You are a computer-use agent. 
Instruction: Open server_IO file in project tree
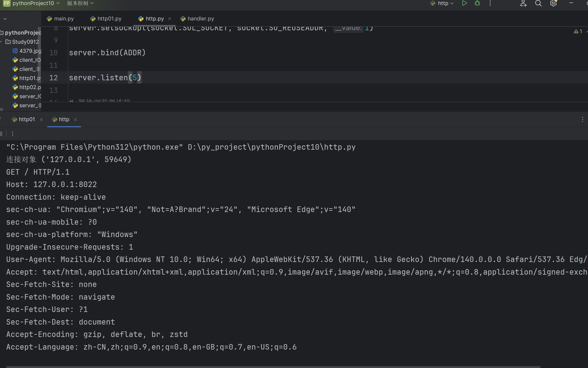(x=27, y=96)
